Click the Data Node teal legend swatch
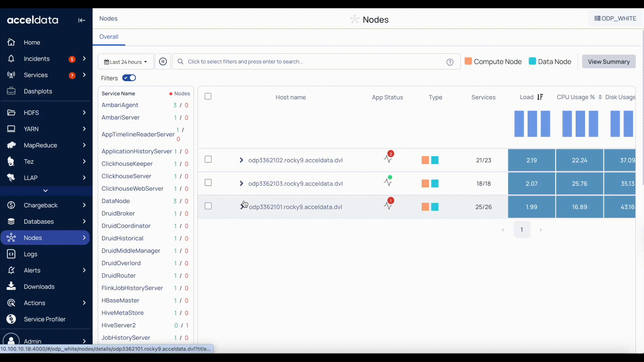The width and height of the screenshot is (644, 362). click(x=532, y=61)
